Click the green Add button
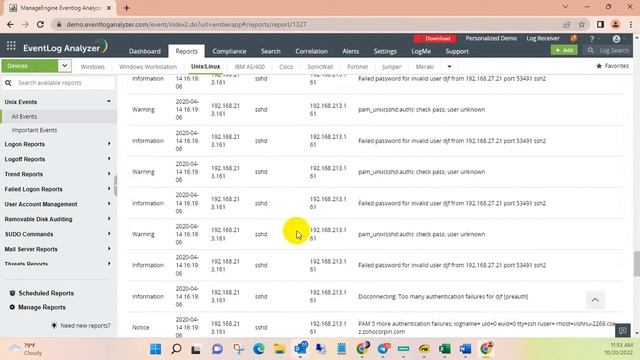 tap(564, 50)
